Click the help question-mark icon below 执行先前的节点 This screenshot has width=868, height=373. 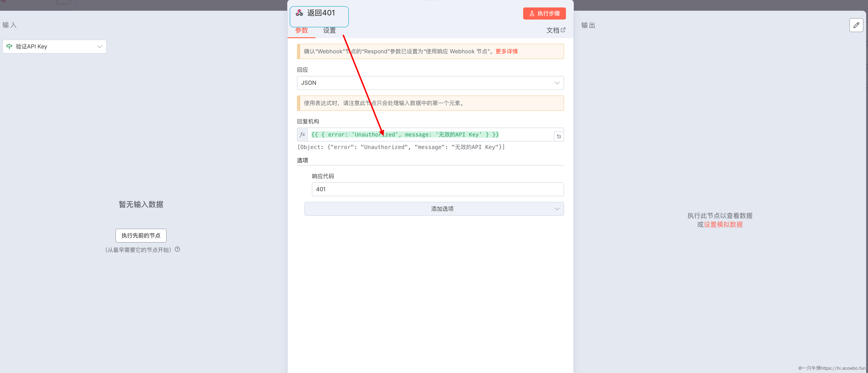tap(178, 249)
